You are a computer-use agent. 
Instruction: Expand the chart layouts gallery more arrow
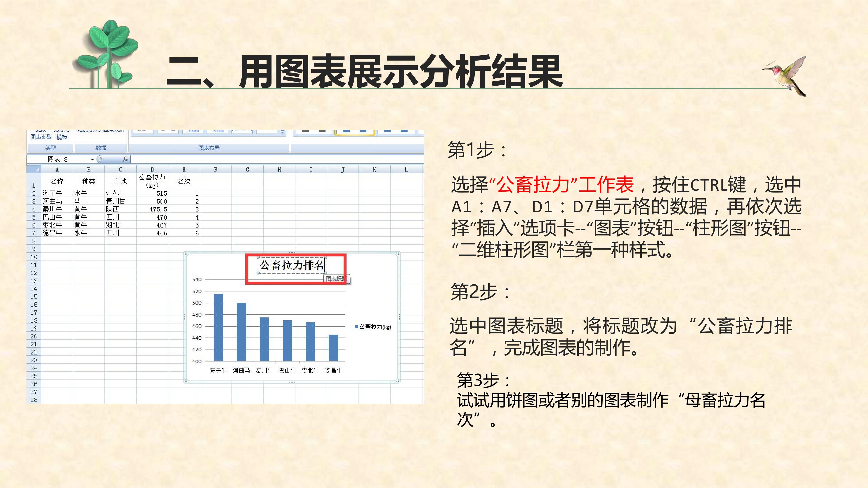pyautogui.click(x=283, y=133)
